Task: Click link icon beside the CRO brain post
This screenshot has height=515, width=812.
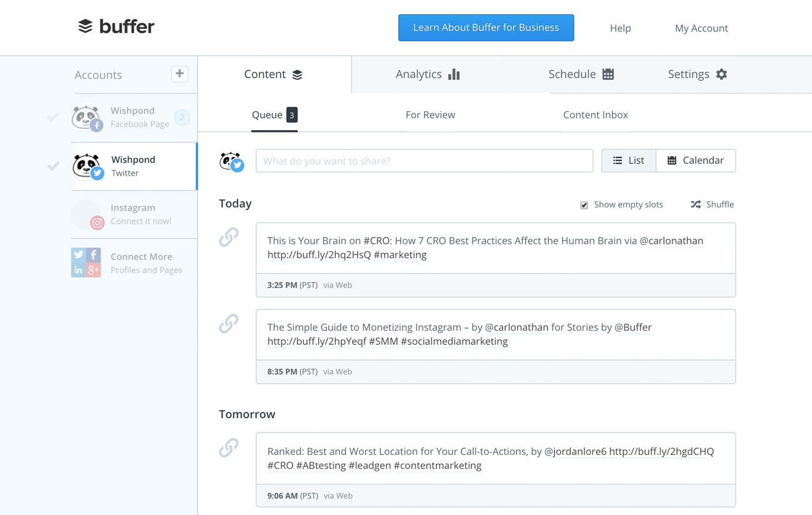Action: (x=229, y=237)
